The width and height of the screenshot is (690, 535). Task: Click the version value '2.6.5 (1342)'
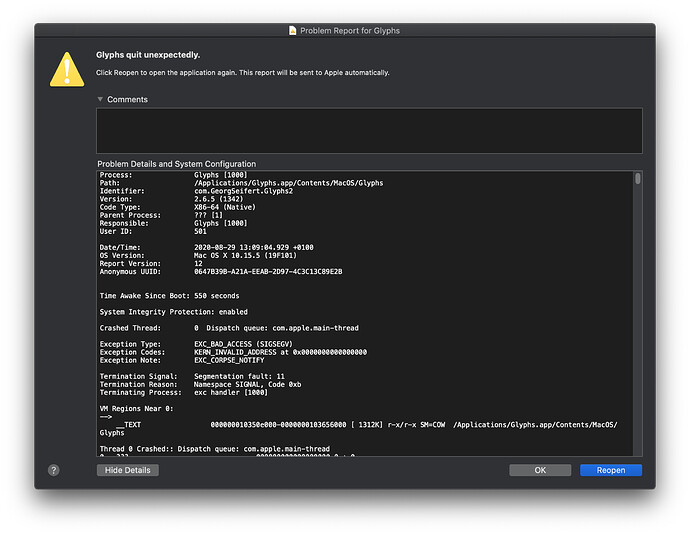pos(219,199)
